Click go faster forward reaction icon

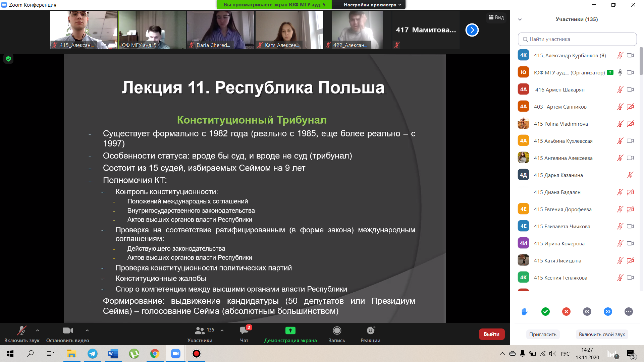(608, 312)
